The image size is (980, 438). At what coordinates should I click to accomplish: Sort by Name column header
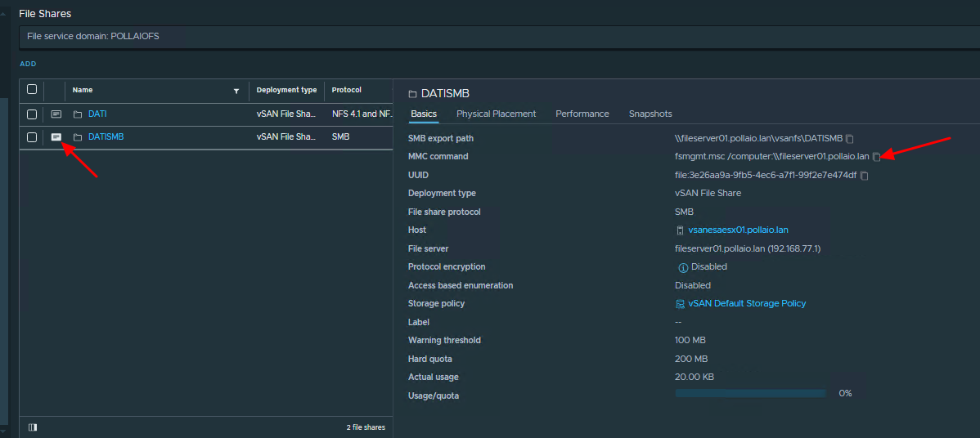point(83,90)
